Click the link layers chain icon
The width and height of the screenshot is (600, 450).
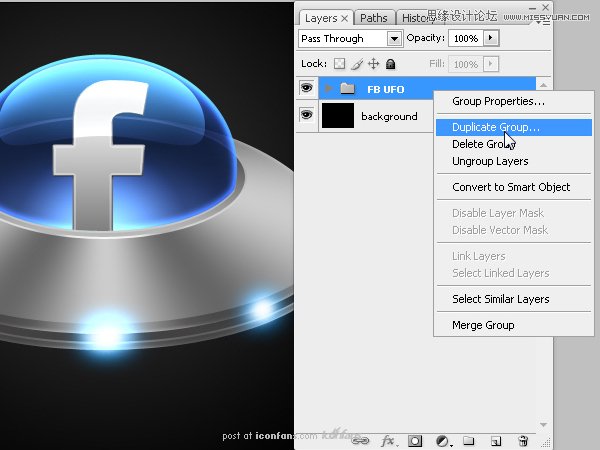[x=360, y=440]
